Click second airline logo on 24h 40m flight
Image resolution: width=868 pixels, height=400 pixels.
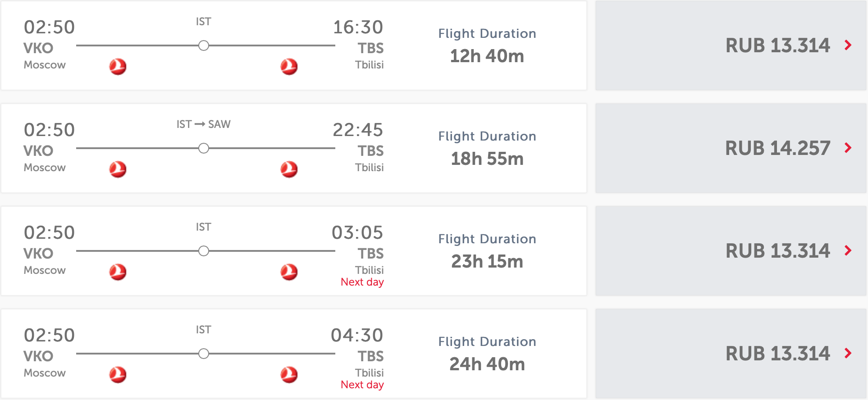289,375
